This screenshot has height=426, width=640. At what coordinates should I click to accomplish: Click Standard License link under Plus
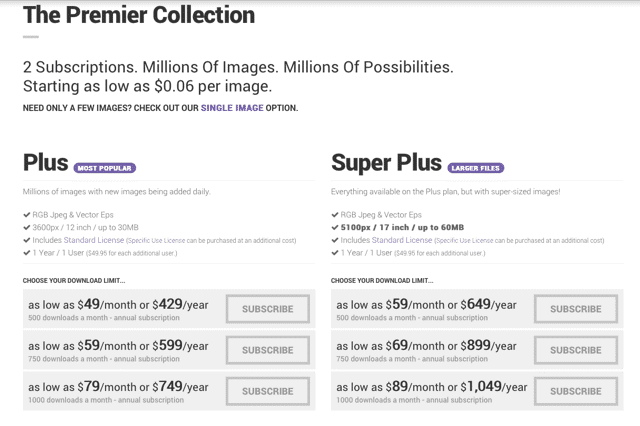pos(93,240)
